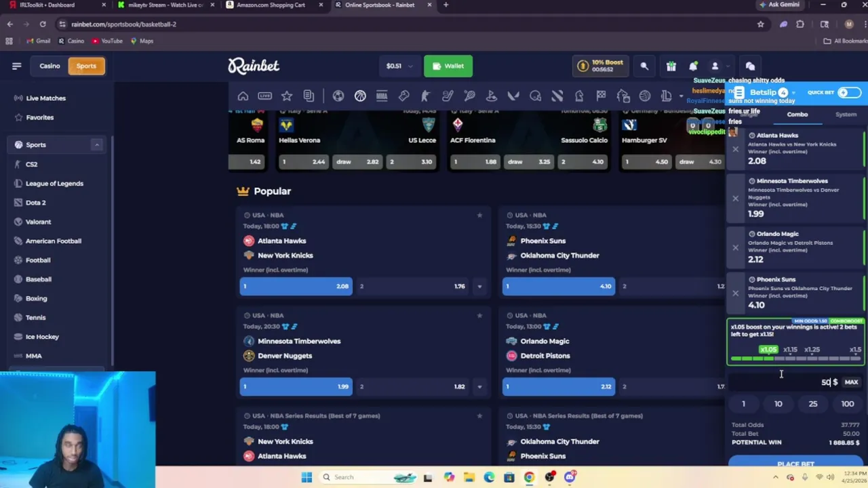Toggle the Quick Bet switch
The width and height of the screenshot is (868, 488).
point(848,92)
